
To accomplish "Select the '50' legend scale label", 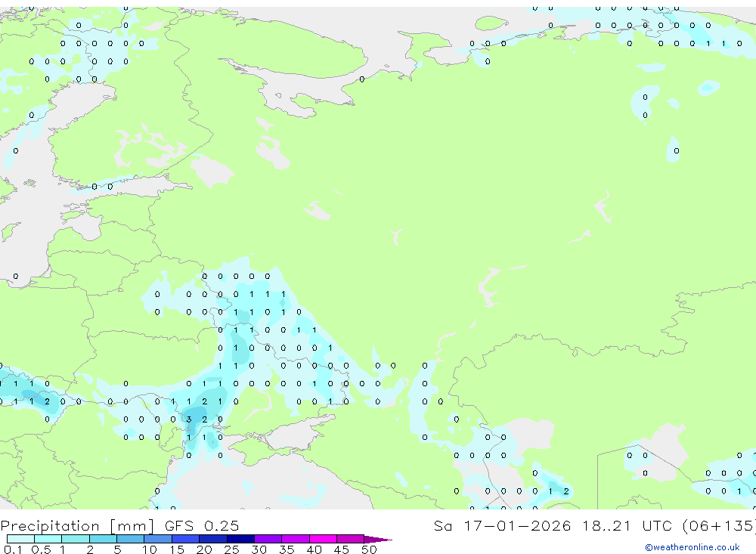I will pyautogui.click(x=369, y=549).
